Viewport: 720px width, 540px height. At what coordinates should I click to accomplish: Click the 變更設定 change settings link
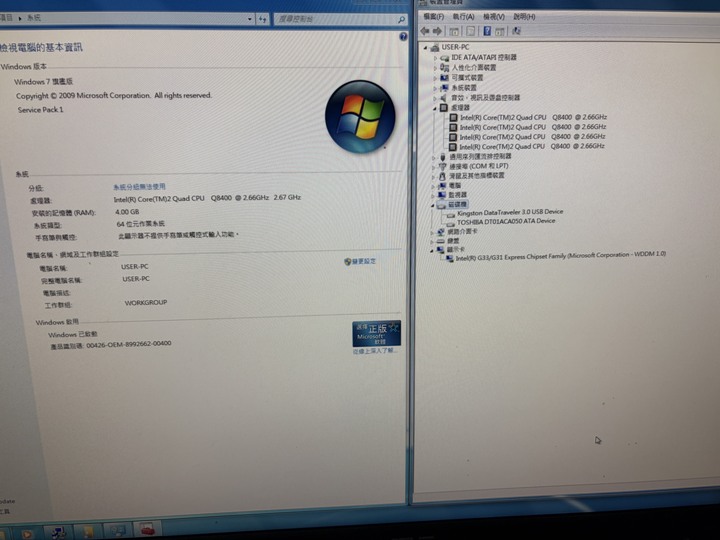(x=364, y=261)
